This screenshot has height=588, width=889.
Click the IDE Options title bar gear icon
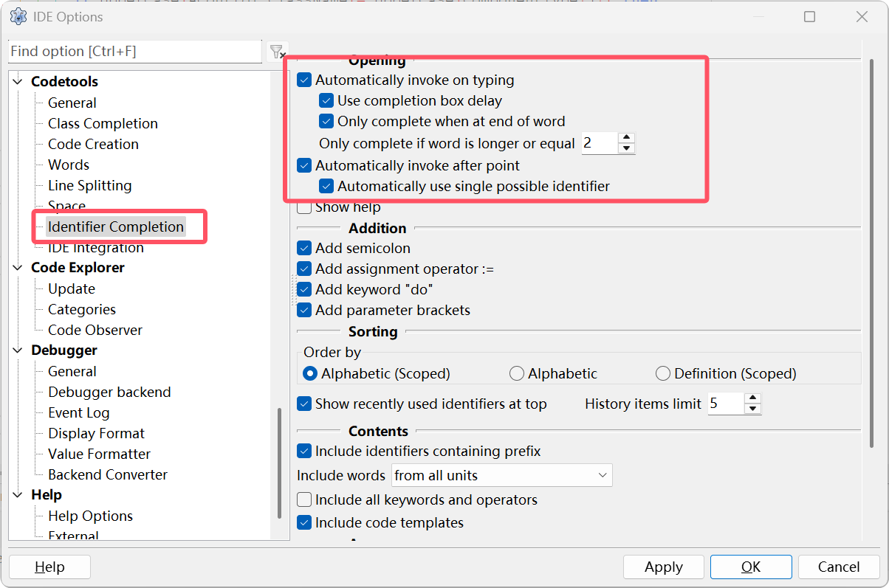tap(18, 16)
